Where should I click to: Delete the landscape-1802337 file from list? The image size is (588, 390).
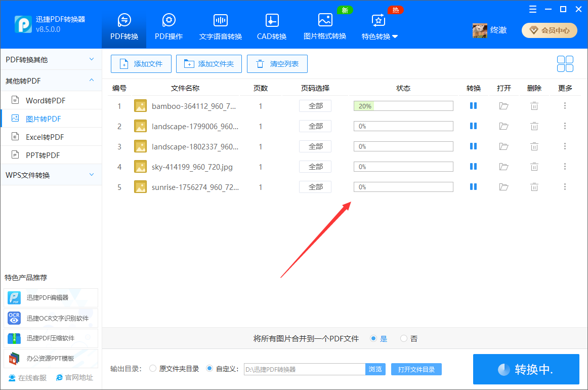534,146
